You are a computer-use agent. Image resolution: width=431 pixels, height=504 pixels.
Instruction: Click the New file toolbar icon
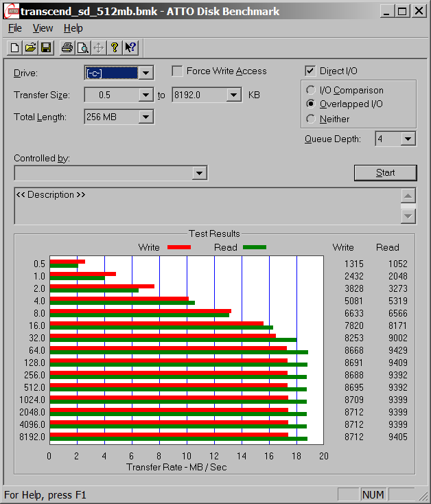[x=15, y=47]
